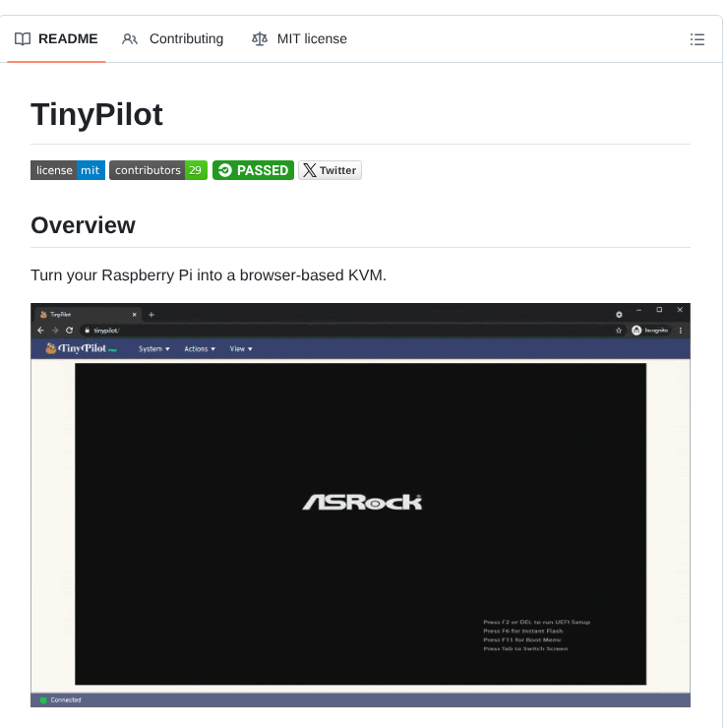Viewport: 727px width, 728px height.
Task: Click the browser reload icon in the screenshot
Action: [x=69, y=331]
